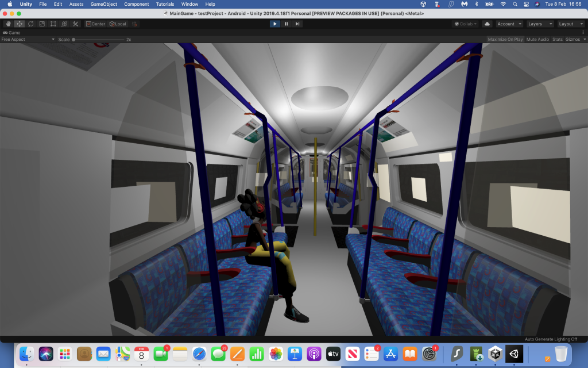Open Finder from the dock
This screenshot has width=588, height=368.
pyautogui.click(x=26, y=354)
